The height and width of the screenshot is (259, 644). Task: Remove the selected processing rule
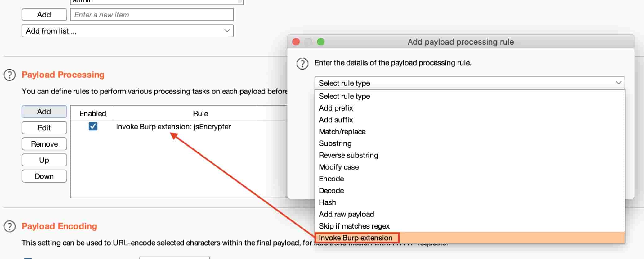pos(44,144)
